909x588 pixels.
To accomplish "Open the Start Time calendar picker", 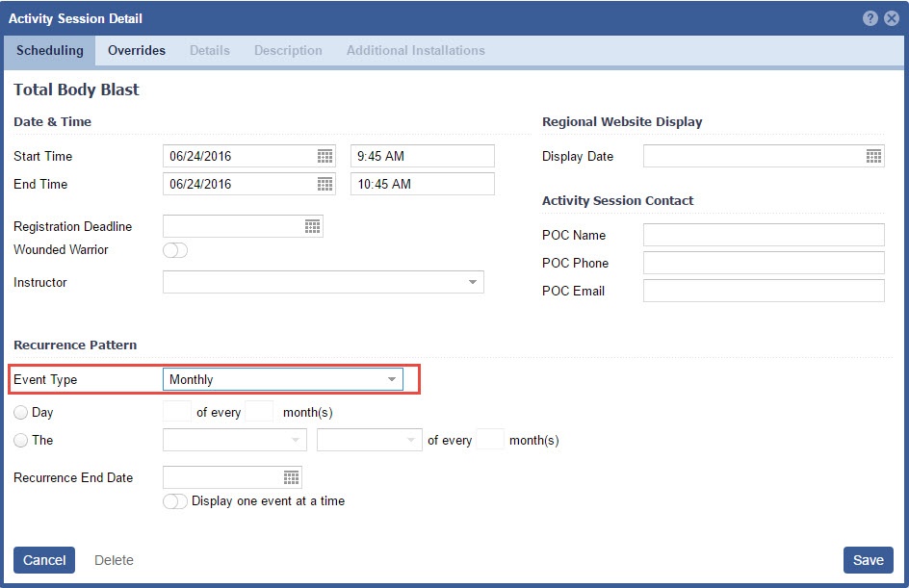I will point(325,156).
